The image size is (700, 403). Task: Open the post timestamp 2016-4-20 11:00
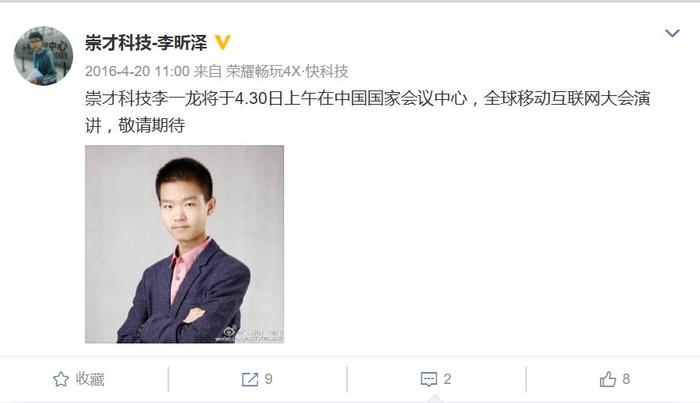click(x=137, y=71)
